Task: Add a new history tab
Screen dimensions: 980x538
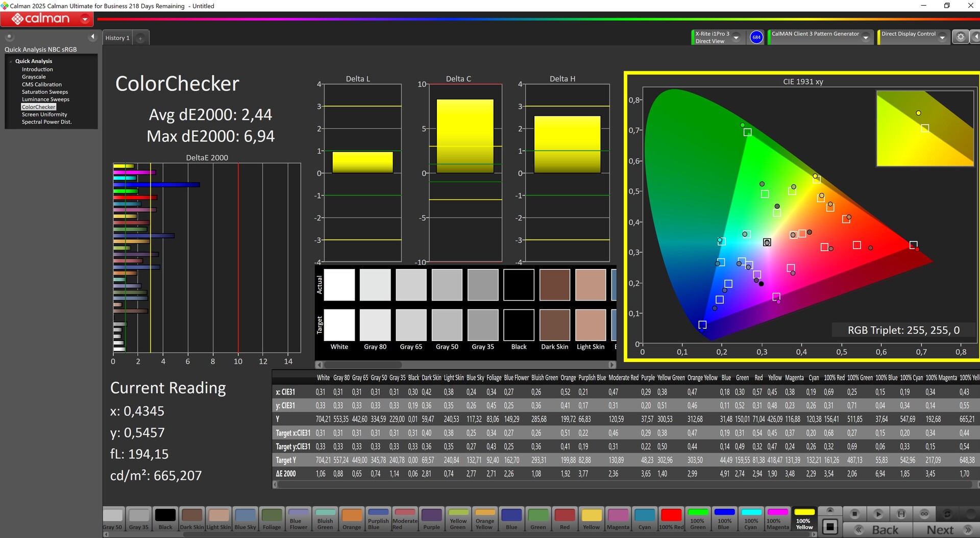Action: coord(140,38)
